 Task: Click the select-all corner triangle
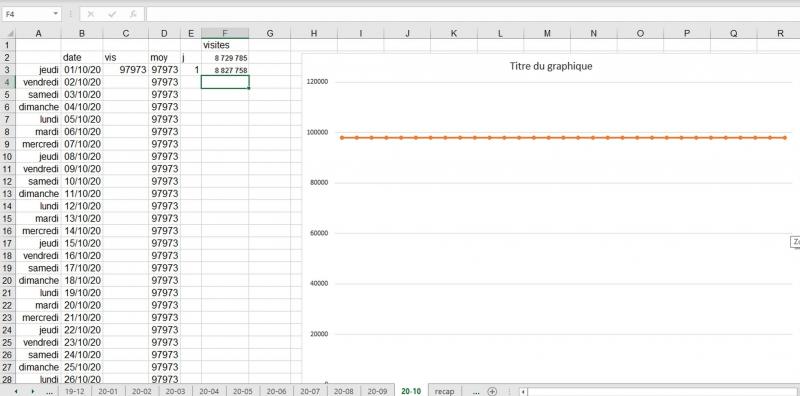[10, 34]
